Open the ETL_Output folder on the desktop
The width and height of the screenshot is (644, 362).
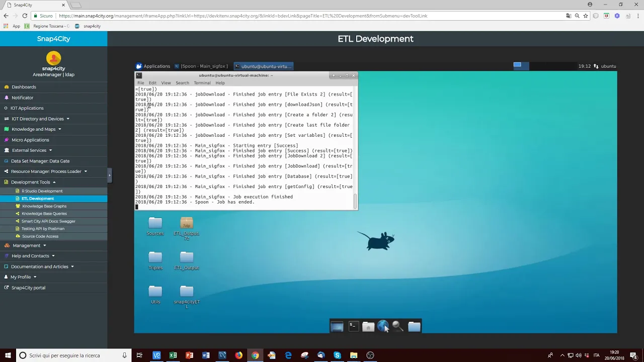point(186,260)
